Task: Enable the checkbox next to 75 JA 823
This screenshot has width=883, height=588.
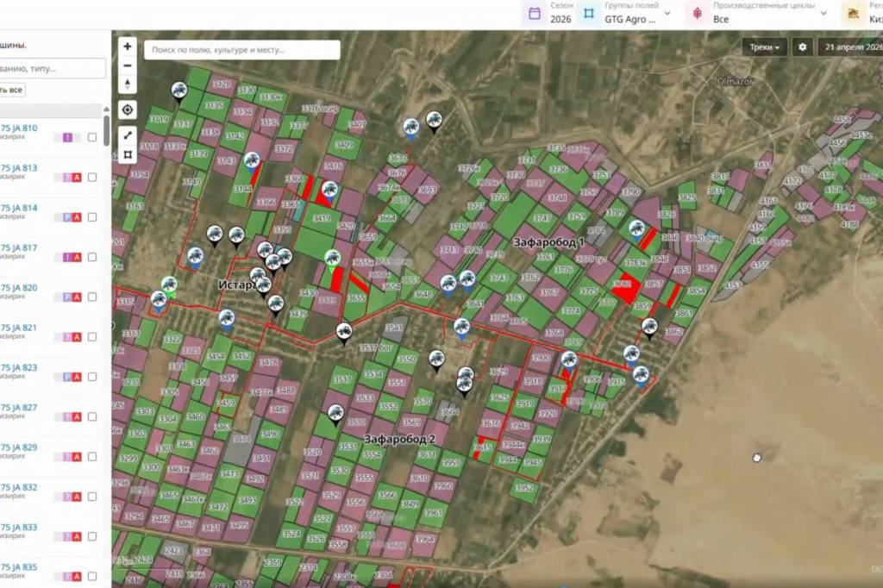Action: pos(92,377)
